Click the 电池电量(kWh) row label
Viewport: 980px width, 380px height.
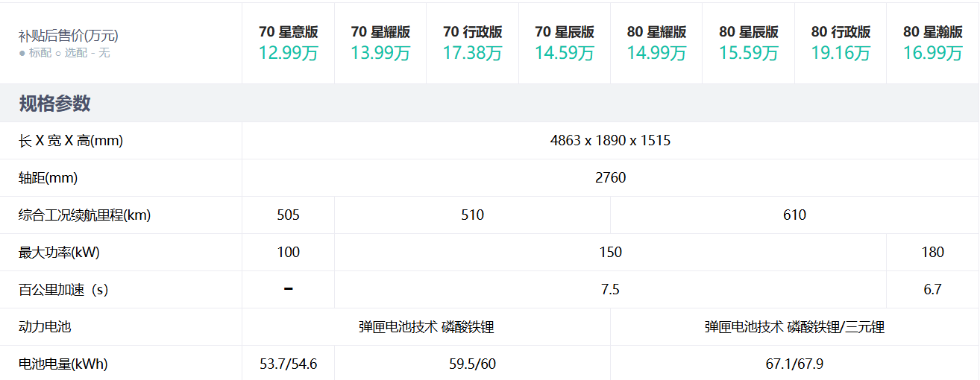63,364
